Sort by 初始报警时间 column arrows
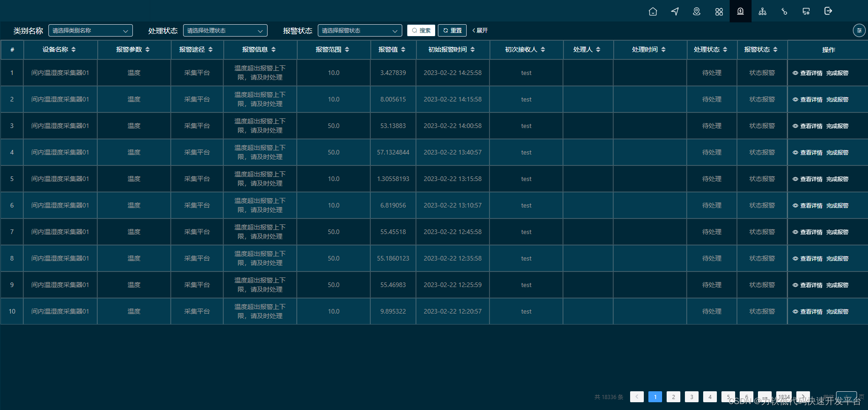This screenshot has width=868, height=410. point(473,49)
